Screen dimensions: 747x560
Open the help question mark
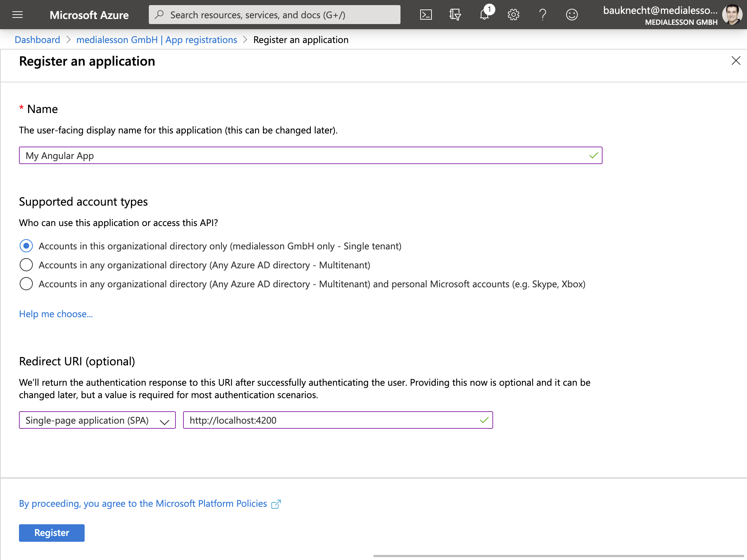[x=542, y=15]
